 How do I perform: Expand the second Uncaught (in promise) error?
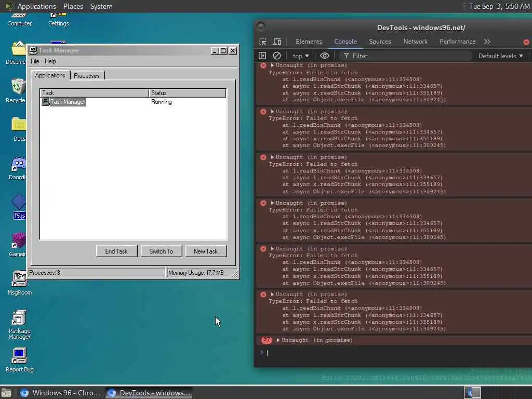coord(272,111)
